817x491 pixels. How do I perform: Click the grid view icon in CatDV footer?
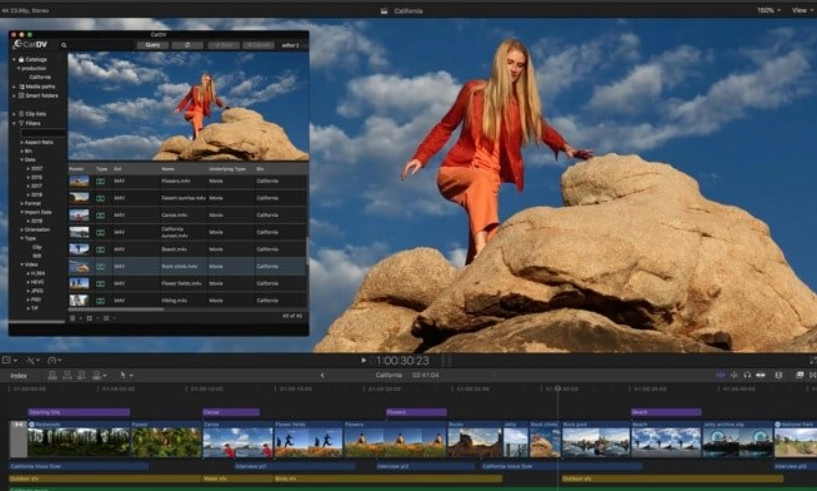[x=89, y=318]
